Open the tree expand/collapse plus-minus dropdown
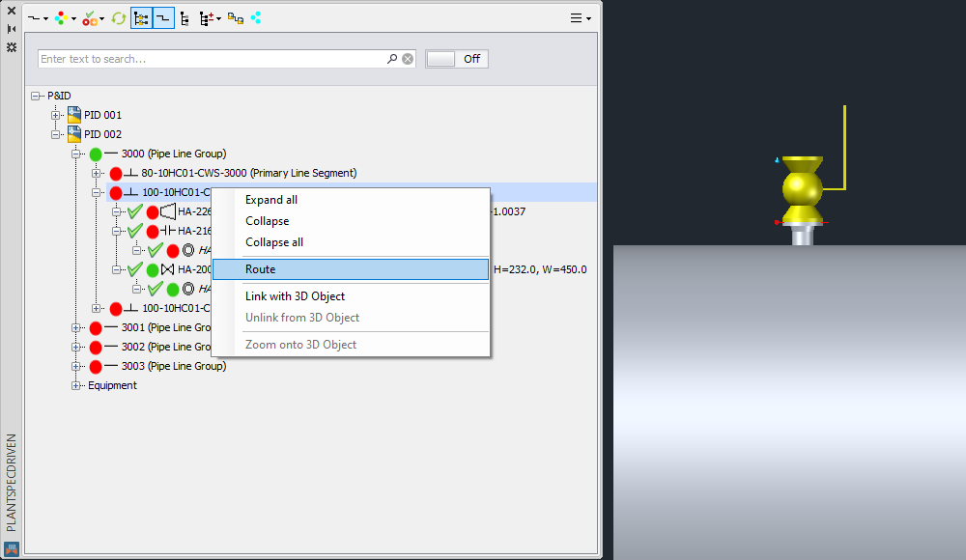 [x=210, y=19]
